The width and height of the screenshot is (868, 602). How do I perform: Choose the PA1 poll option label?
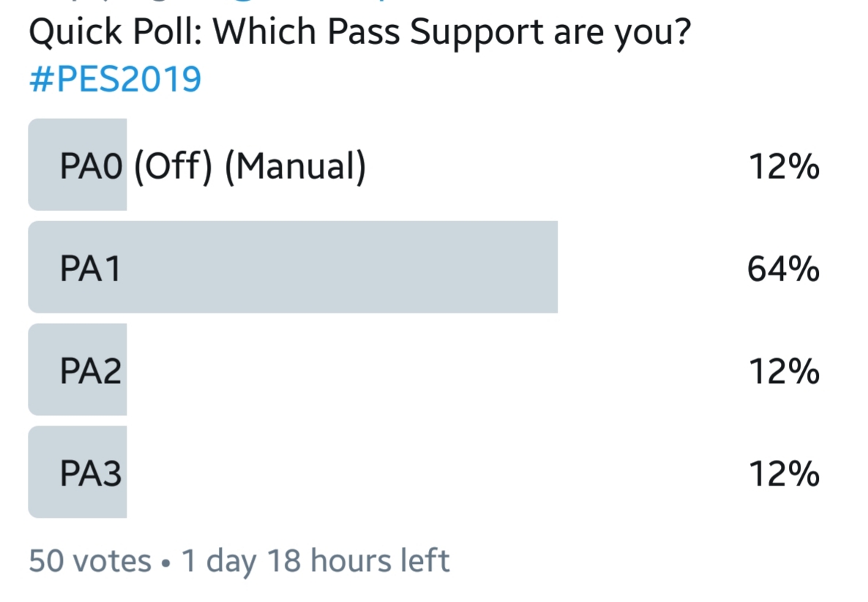click(x=91, y=270)
